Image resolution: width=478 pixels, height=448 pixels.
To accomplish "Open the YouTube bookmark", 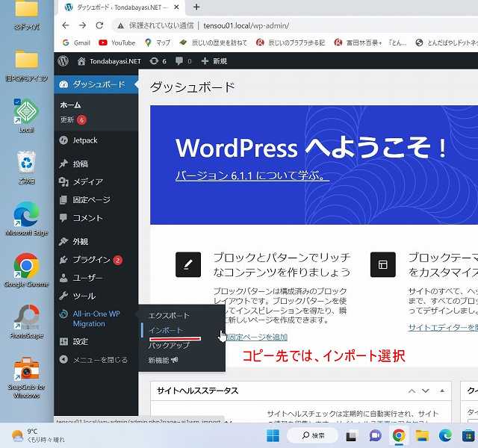I will pos(117,43).
